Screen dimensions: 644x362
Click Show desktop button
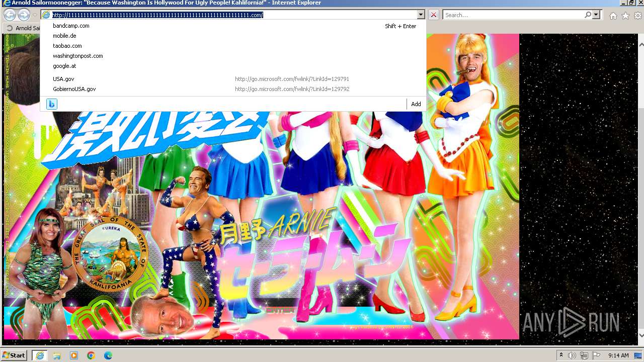coord(638,355)
